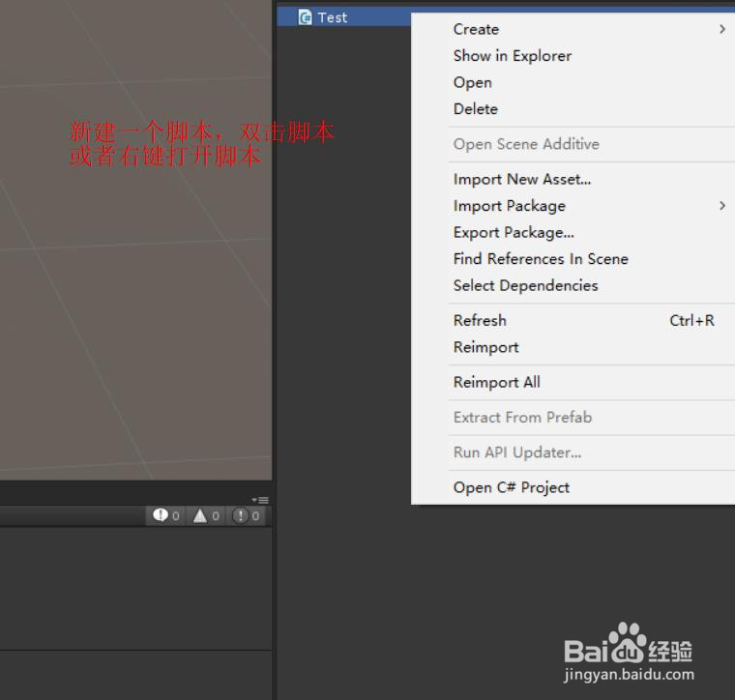Click Extract From Prefab menu entry
735x700 pixels.
(573, 418)
